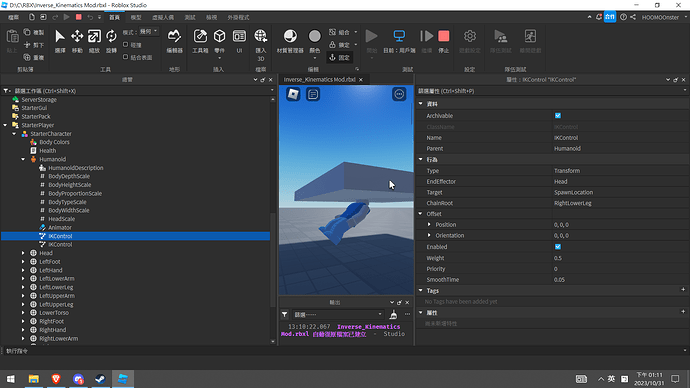This screenshot has width=690, height=388.
Task: Select the arrow Select tool
Action: tap(60, 41)
